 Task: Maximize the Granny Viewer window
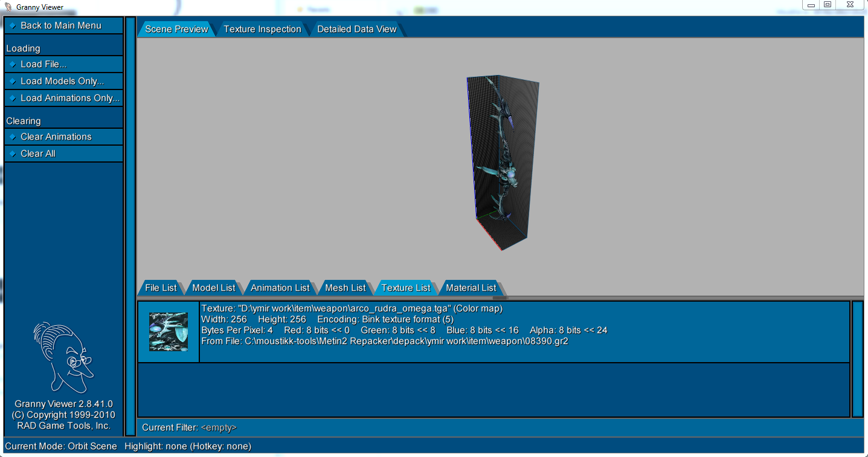pos(828,4)
